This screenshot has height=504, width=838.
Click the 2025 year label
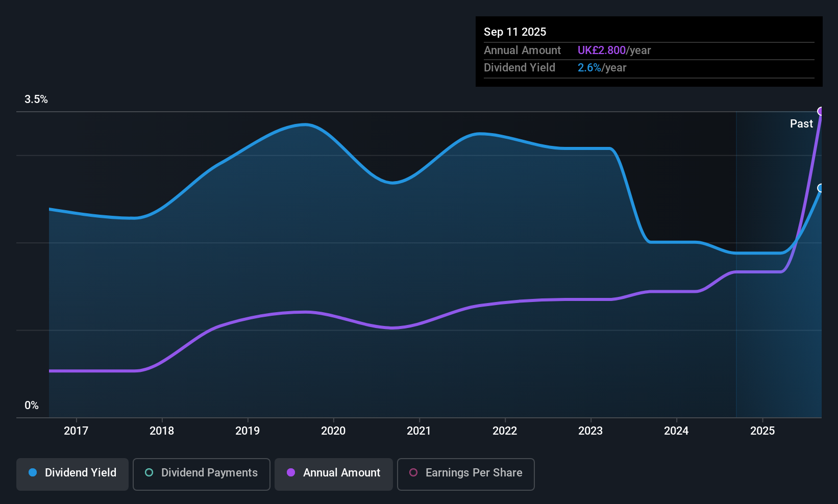[x=762, y=431]
